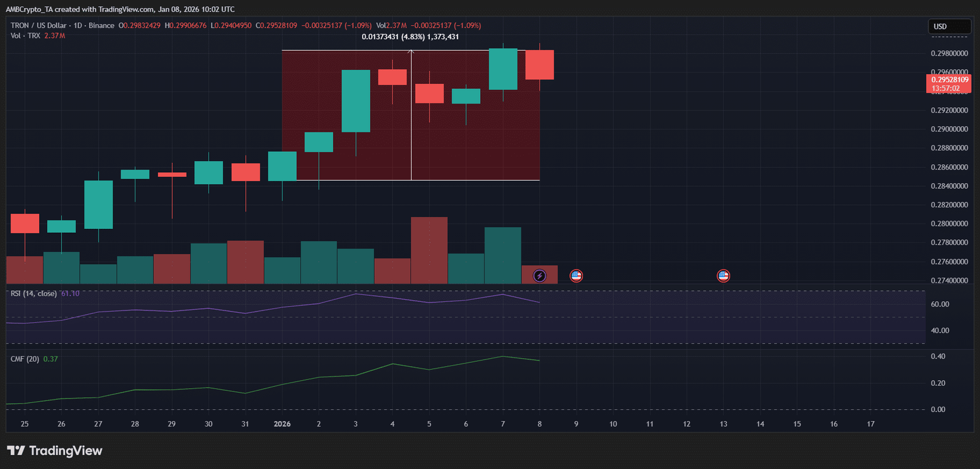This screenshot has width=980, height=469.
Task: Click the tallest red volume bar on January 5
Action: (x=429, y=250)
